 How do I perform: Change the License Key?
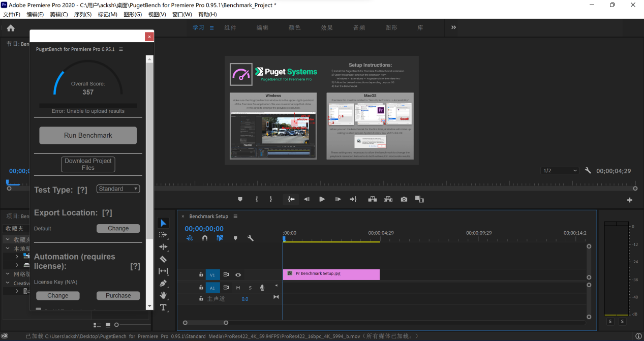[x=57, y=295]
